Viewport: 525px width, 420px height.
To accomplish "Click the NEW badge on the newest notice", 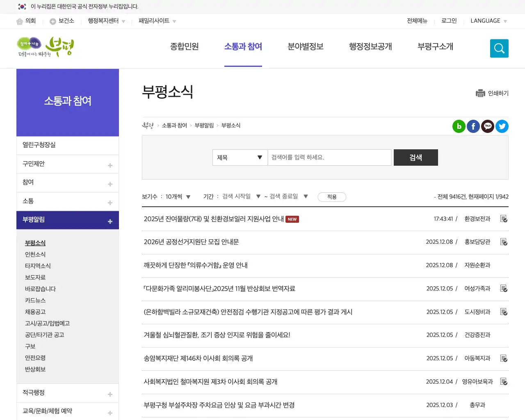I will pyautogui.click(x=292, y=219).
